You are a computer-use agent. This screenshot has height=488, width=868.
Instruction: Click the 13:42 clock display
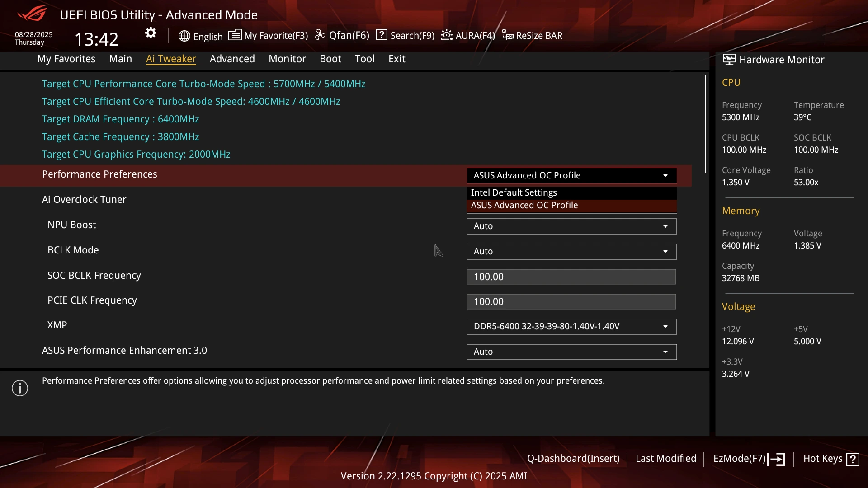(x=96, y=39)
